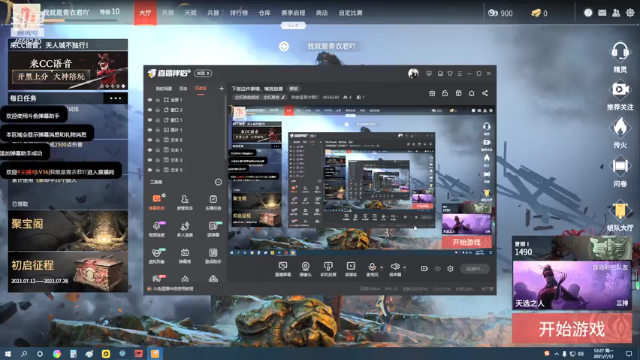Open the 弹幕秀 tool
The height and width of the screenshot is (360, 640).
click(x=184, y=256)
